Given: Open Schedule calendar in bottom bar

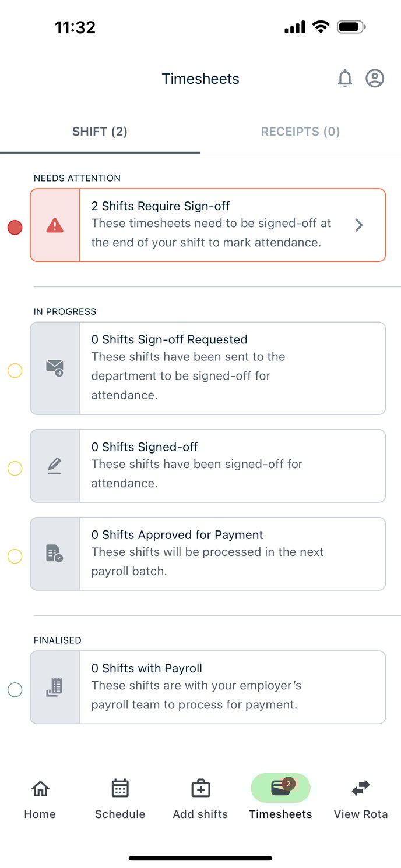Looking at the screenshot, I should [120, 799].
